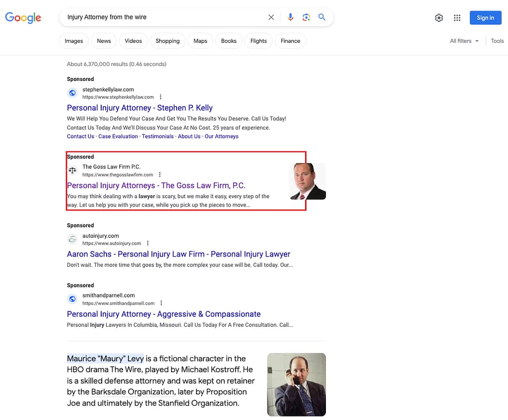Open the Case Evaluation sitelink
508x420 pixels.
[x=118, y=137]
